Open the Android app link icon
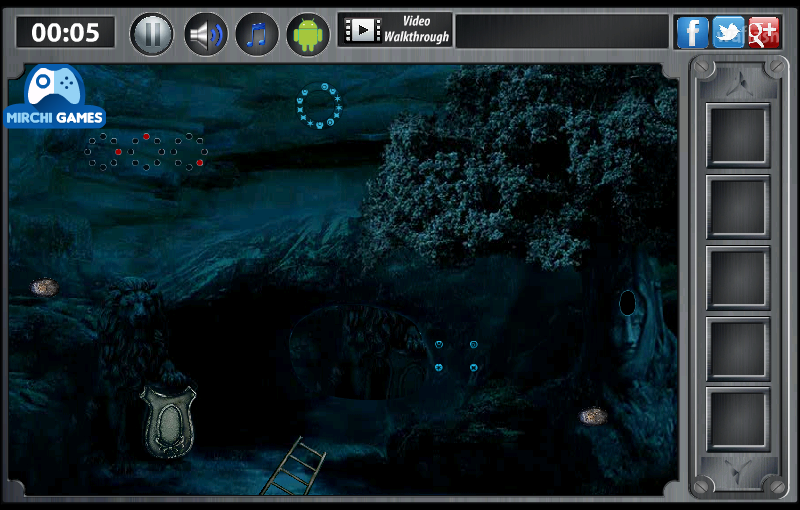This screenshot has height=510, width=800. tap(308, 34)
